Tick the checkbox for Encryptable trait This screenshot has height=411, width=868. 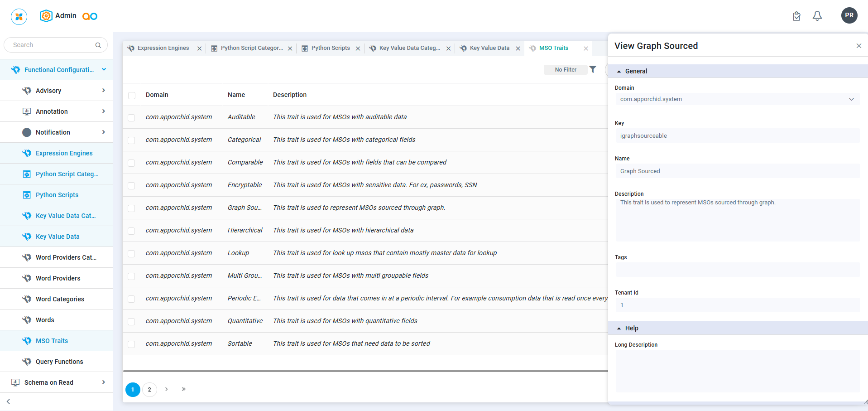[x=132, y=186]
